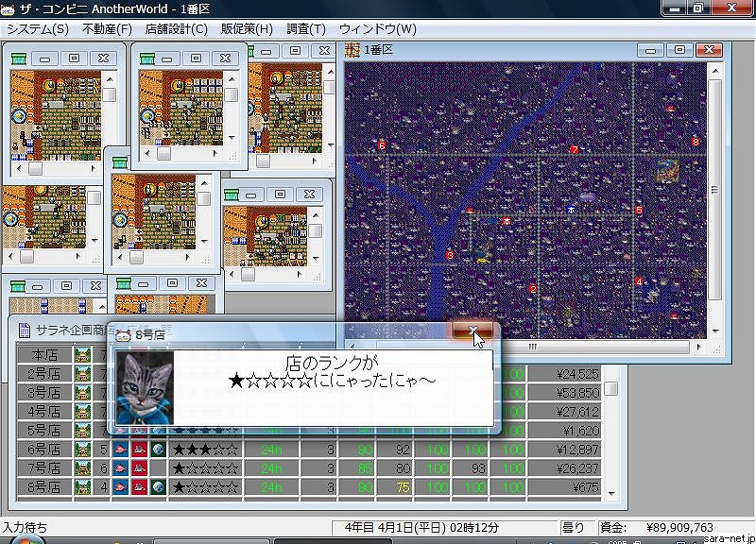Click store marker 4 on the map
The height and width of the screenshot is (544, 756).
tap(639, 281)
